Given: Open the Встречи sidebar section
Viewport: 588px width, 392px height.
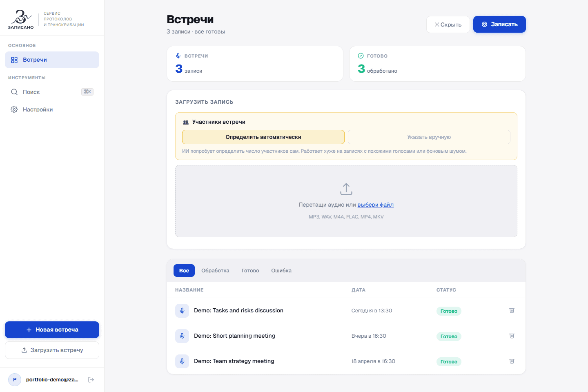Looking at the screenshot, I should click(x=52, y=60).
